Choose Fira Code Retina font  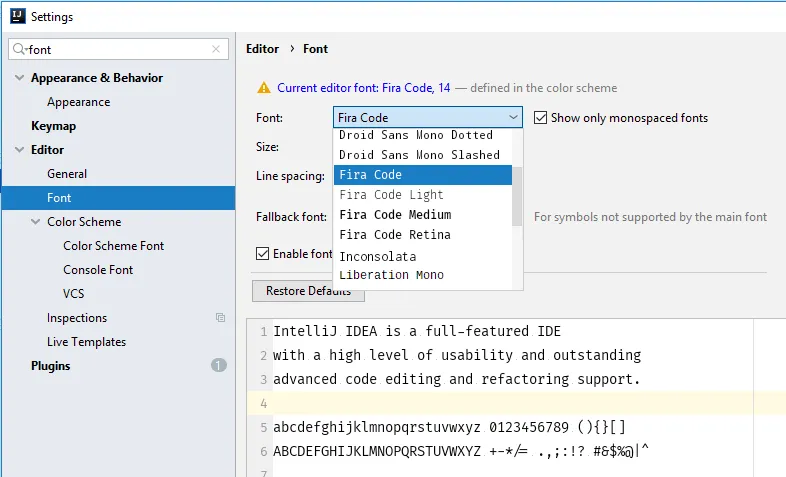pyautogui.click(x=423, y=235)
